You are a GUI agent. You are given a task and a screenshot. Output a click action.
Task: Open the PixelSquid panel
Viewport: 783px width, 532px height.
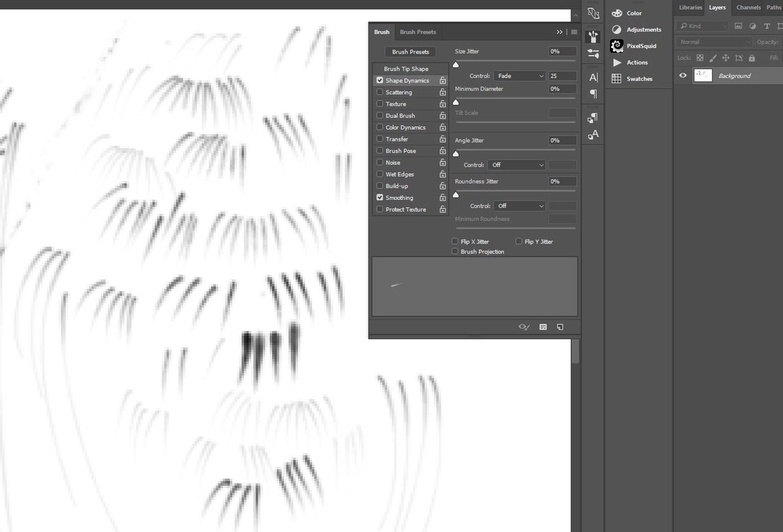pos(634,46)
